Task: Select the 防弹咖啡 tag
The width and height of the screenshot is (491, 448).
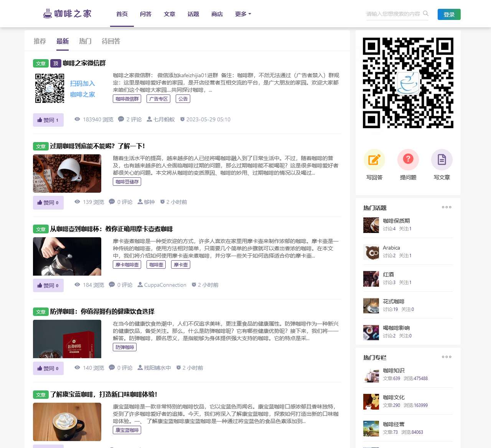Action: 125,347
